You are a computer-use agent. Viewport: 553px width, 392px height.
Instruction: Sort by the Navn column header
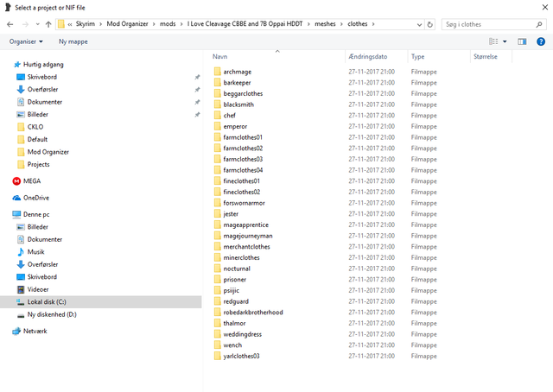pos(219,56)
